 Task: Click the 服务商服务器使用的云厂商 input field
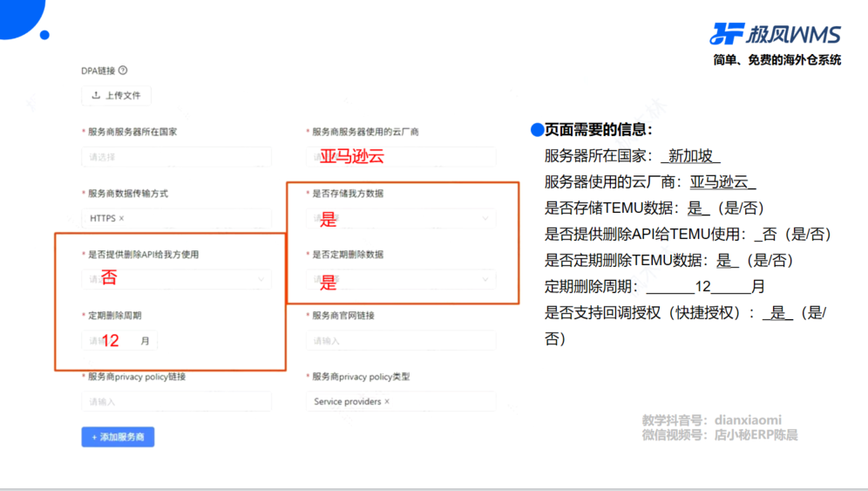coord(401,157)
